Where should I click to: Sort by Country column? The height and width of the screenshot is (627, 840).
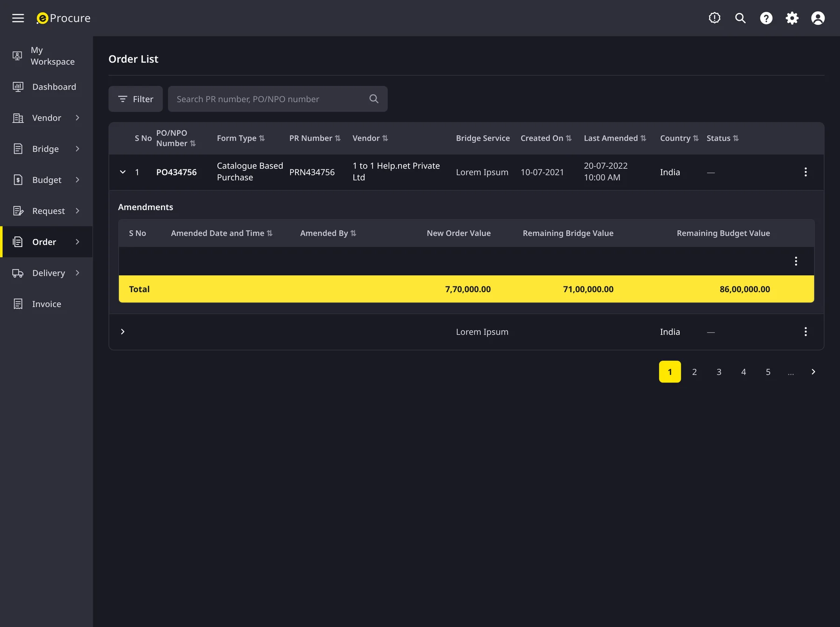(696, 138)
